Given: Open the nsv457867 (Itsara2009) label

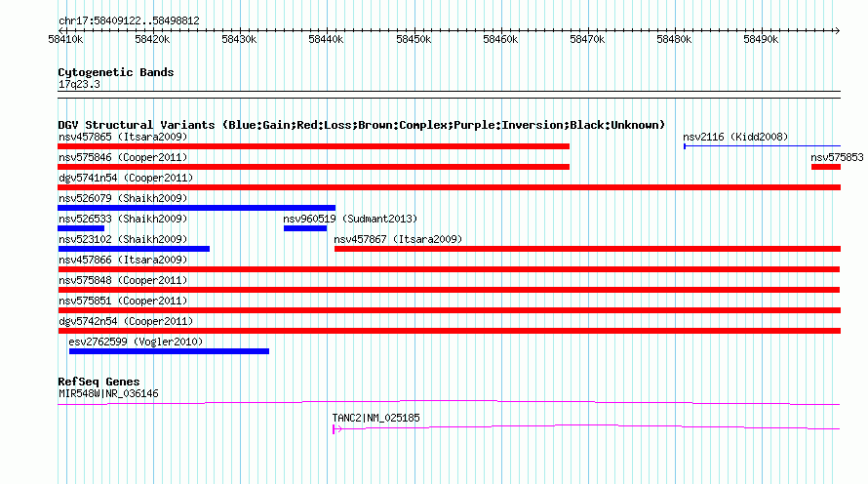Looking at the screenshot, I should coord(398,239).
